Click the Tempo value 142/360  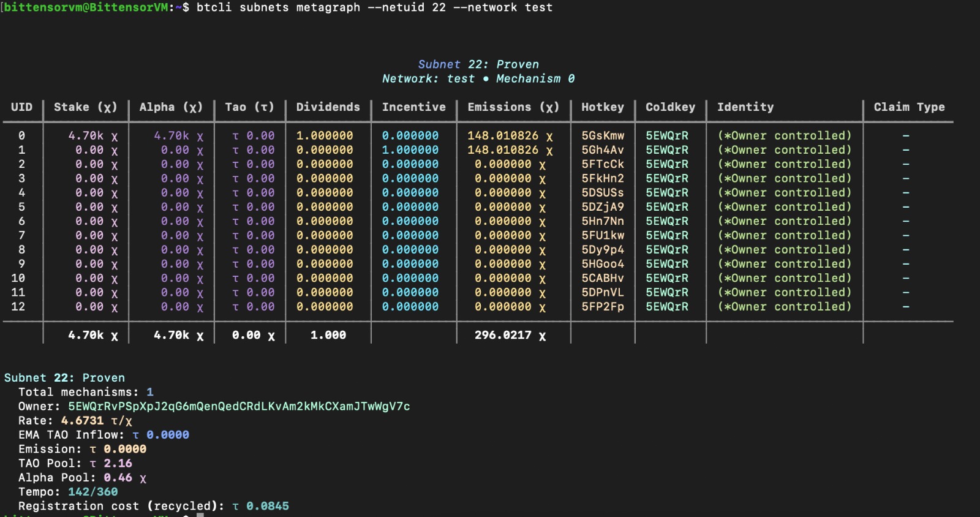pos(92,492)
